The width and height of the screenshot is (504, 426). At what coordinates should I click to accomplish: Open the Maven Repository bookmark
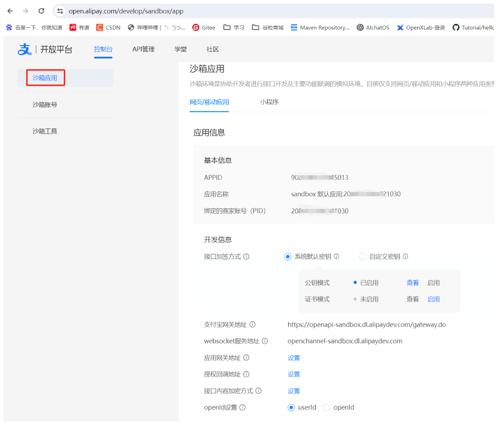pyautogui.click(x=320, y=28)
